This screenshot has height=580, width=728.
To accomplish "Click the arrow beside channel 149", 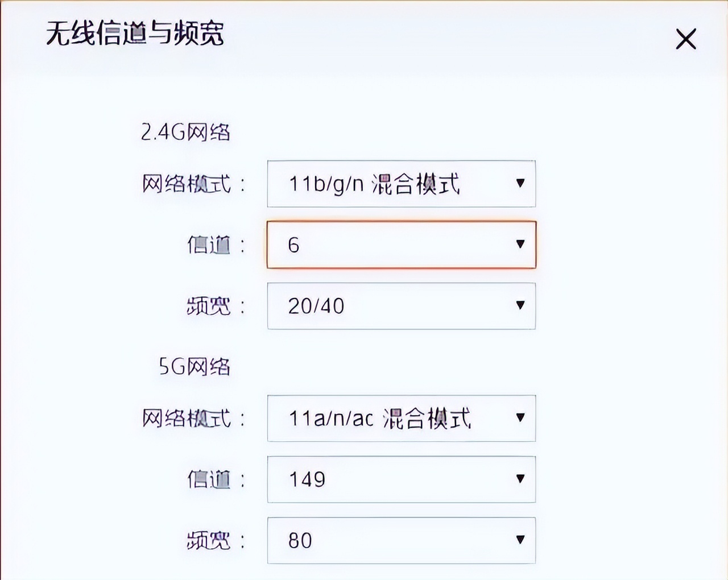I will click(519, 479).
